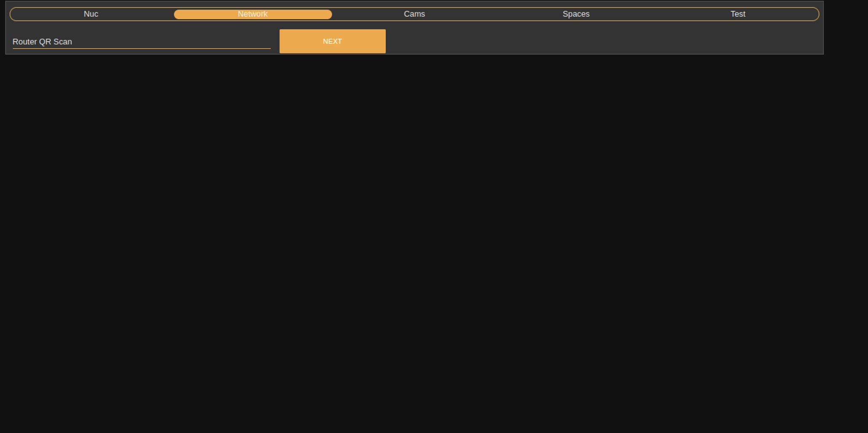The width and height of the screenshot is (868, 433).
Task: Jump to Cams setup step
Action: tap(414, 14)
